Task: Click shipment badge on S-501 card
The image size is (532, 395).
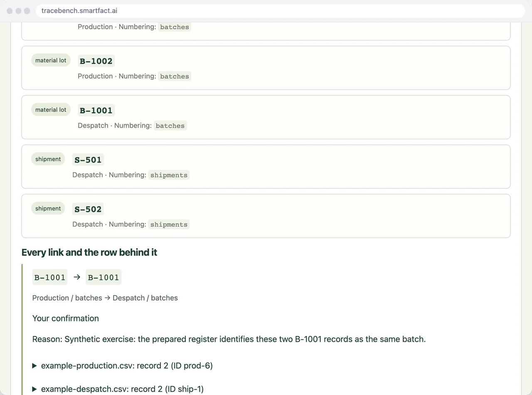Action: 48,159
